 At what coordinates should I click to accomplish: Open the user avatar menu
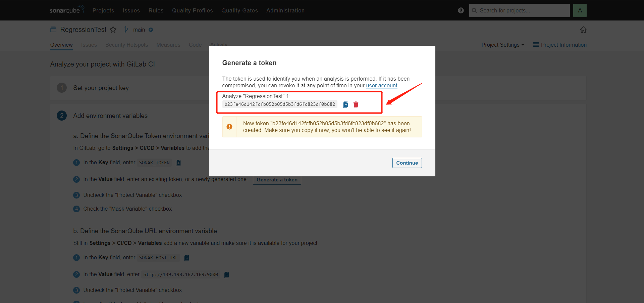point(580,10)
